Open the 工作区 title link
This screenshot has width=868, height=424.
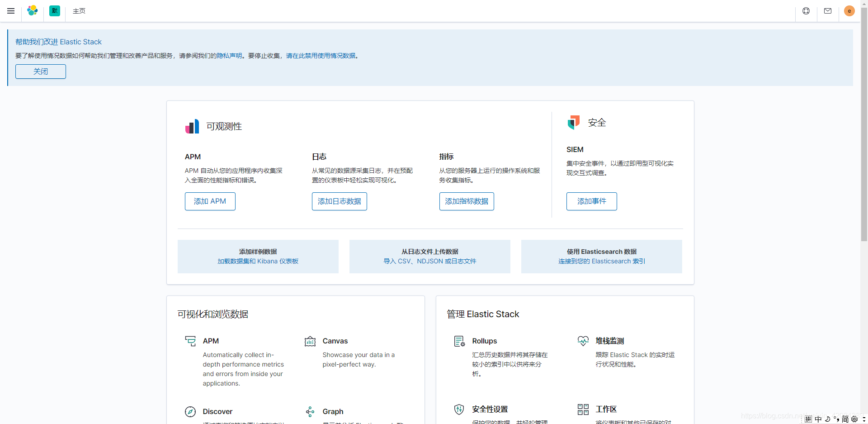[x=606, y=410]
